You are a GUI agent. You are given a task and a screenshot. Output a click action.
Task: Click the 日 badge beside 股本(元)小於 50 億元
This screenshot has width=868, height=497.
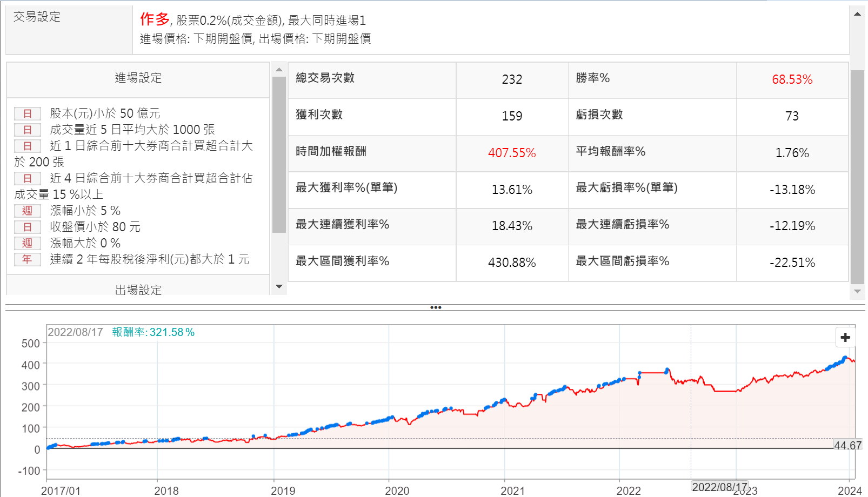pos(27,113)
